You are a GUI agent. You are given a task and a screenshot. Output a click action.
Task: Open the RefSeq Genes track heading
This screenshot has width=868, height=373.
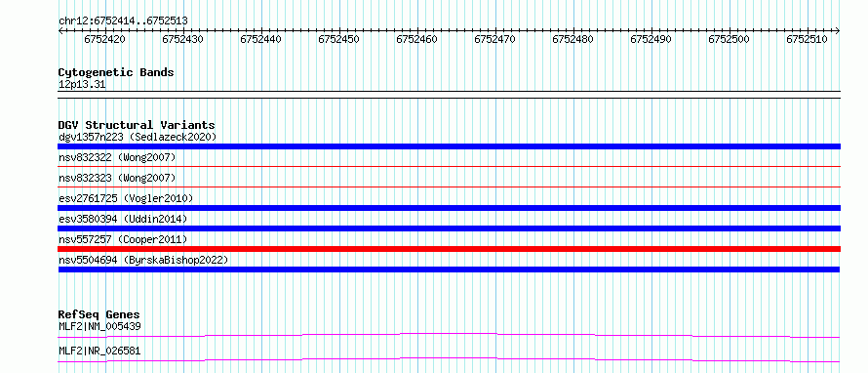99,314
